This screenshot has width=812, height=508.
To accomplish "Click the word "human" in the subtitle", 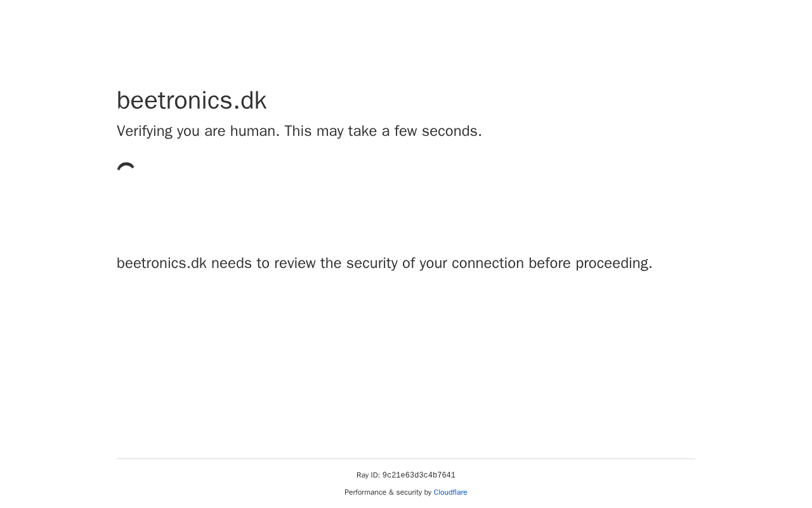I will click(x=254, y=131).
